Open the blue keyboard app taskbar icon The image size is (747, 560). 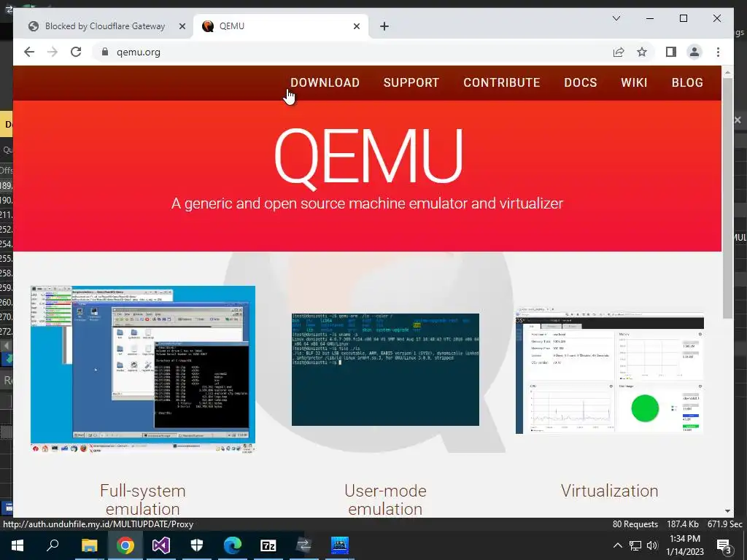pyautogui.click(x=340, y=545)
